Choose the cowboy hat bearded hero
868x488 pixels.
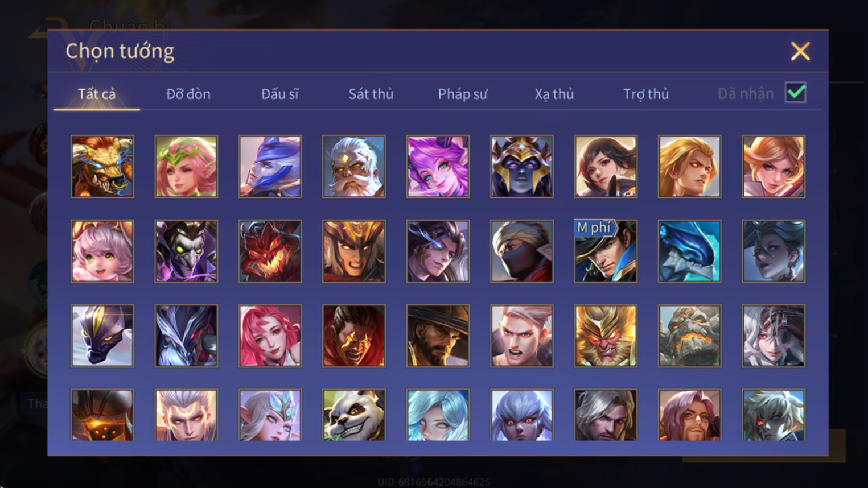point(438,336)
